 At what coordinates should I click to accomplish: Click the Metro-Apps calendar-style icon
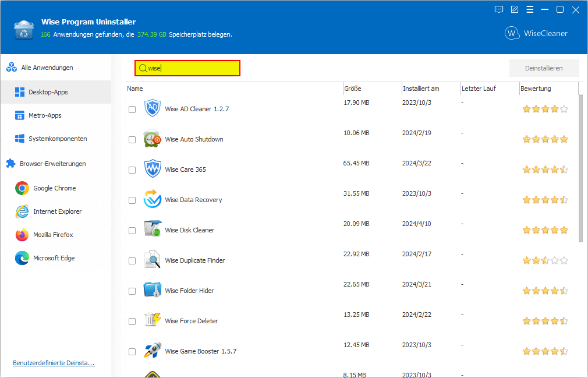[x=19, y=115]
